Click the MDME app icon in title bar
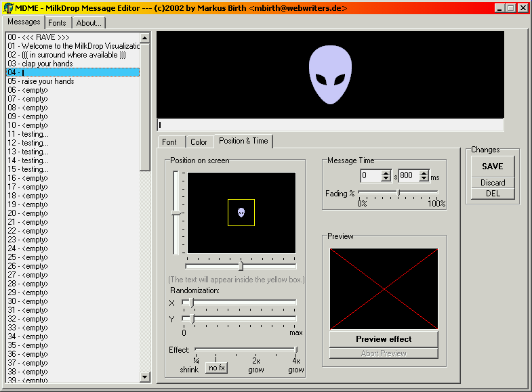 point(7,7)
